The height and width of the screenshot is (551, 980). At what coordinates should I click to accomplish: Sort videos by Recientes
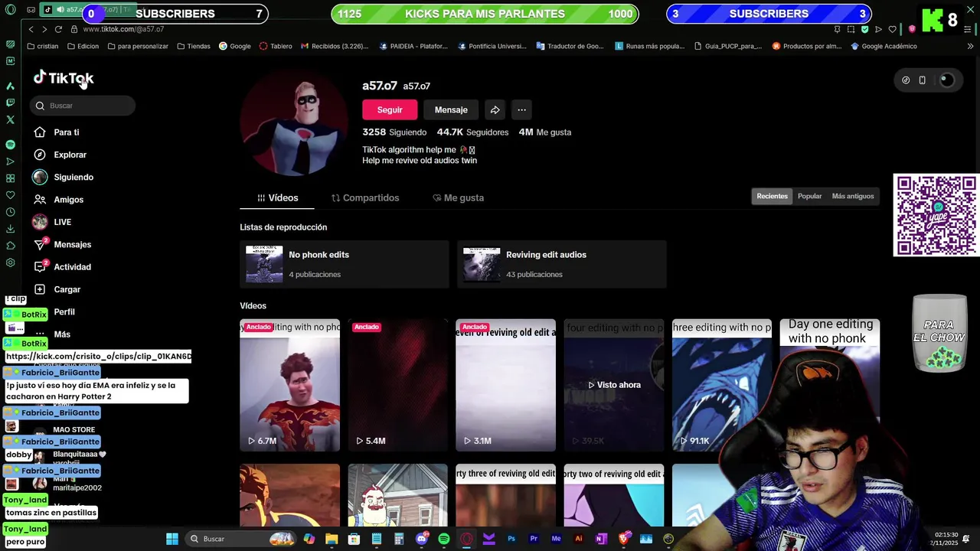[x=772, y=197]
